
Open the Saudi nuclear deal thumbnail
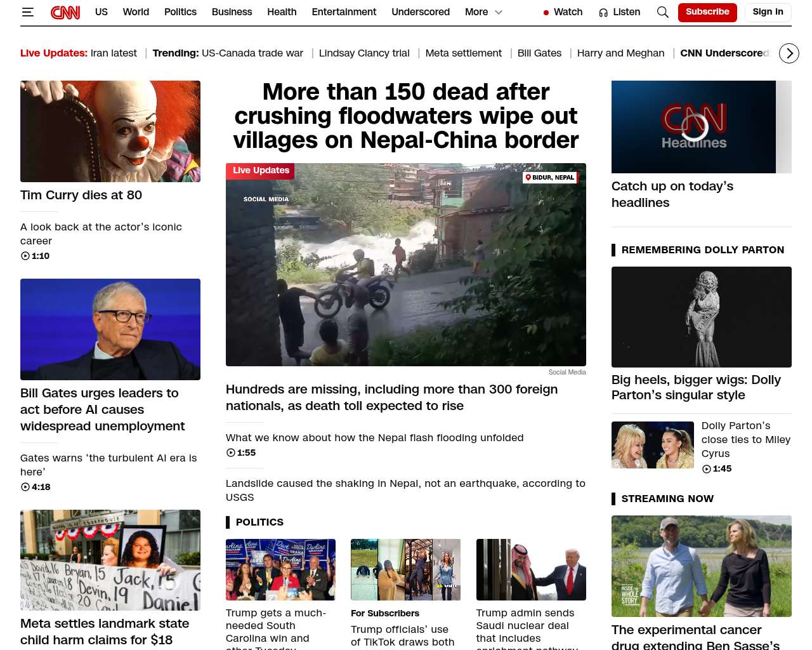point(531,570)
